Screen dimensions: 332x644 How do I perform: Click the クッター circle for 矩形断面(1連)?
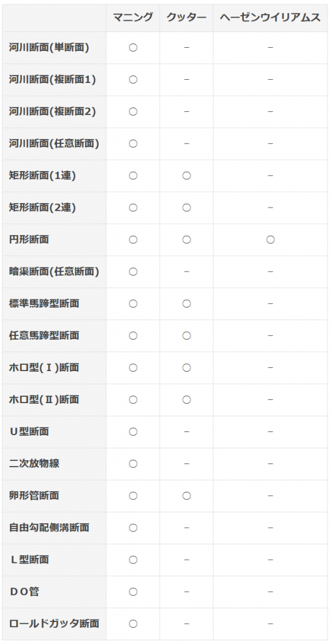[187, 176]
